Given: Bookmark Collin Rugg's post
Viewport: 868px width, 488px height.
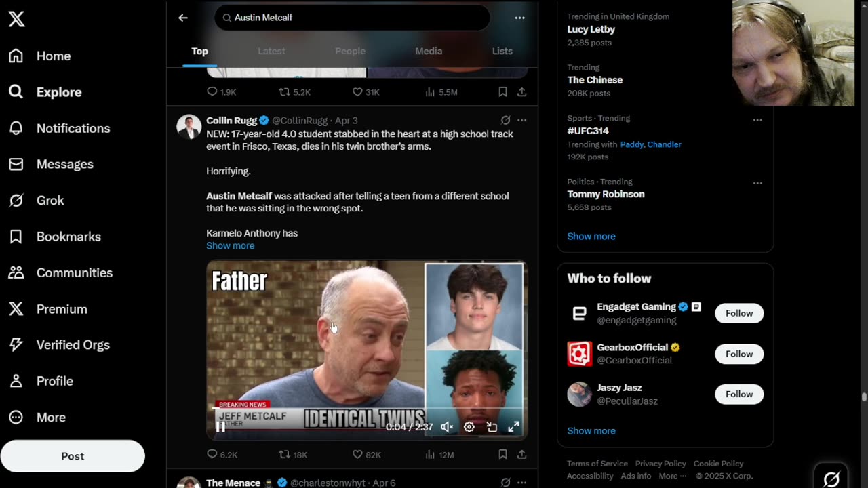Looking at the screenshot, I should [502, 455].
